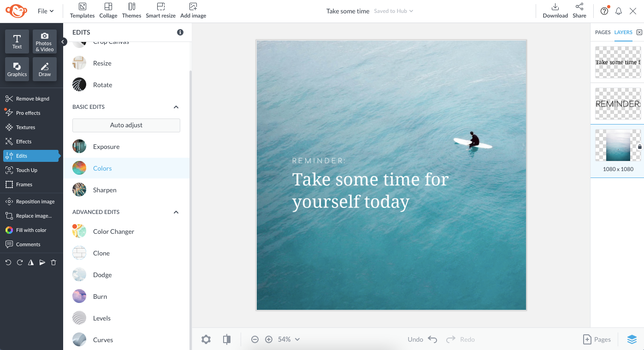This screenshot has width=644, height=350.
Task: Click Add image in toolbar
Action: click(193, 11)
